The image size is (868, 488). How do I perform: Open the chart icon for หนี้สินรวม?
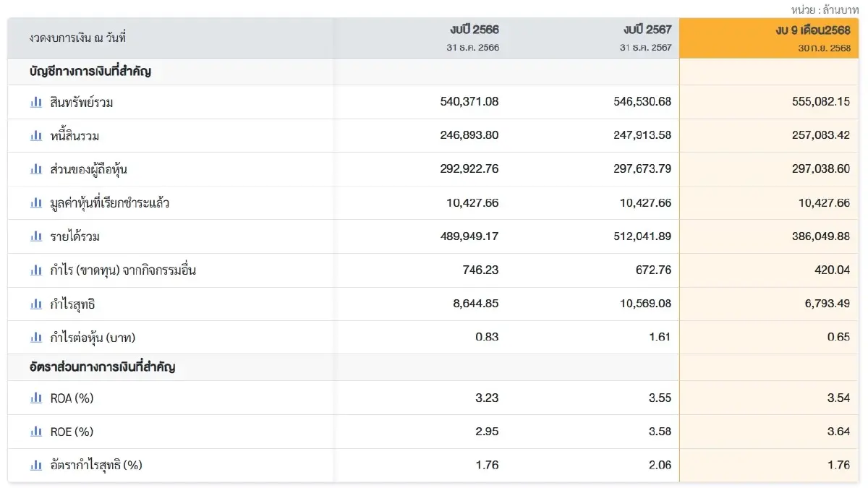36,136
